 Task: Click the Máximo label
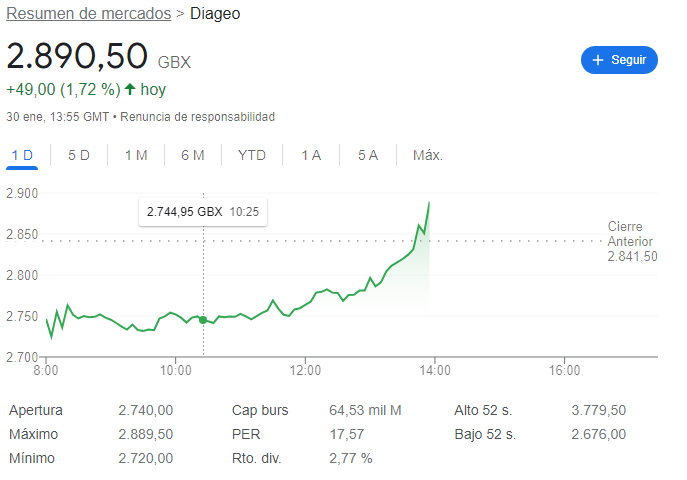(x=33, y=434)
